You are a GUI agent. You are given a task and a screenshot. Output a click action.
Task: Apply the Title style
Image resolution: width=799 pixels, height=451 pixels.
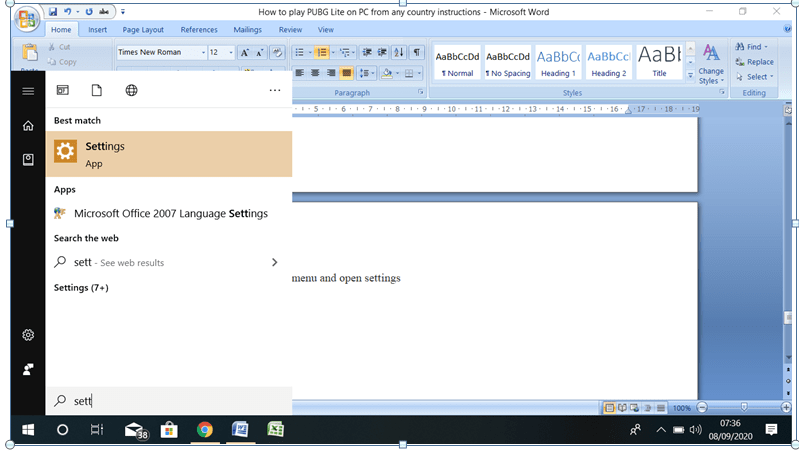pos(659,62)
